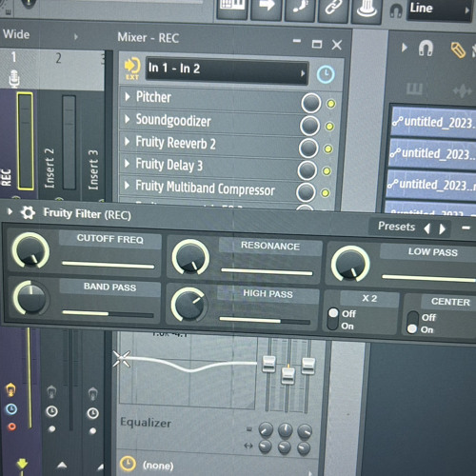Click the left equalizer band fader
Screen dimensions: 476x476
pos(268,364)
